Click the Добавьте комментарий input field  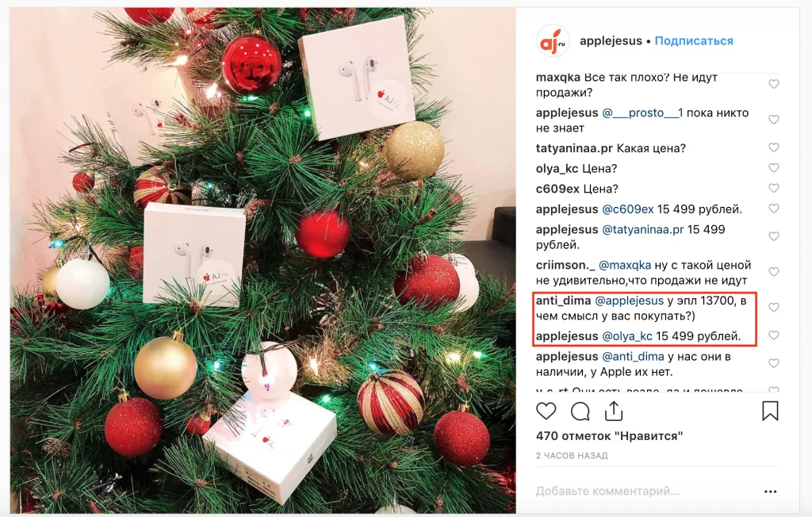point(642,491)
